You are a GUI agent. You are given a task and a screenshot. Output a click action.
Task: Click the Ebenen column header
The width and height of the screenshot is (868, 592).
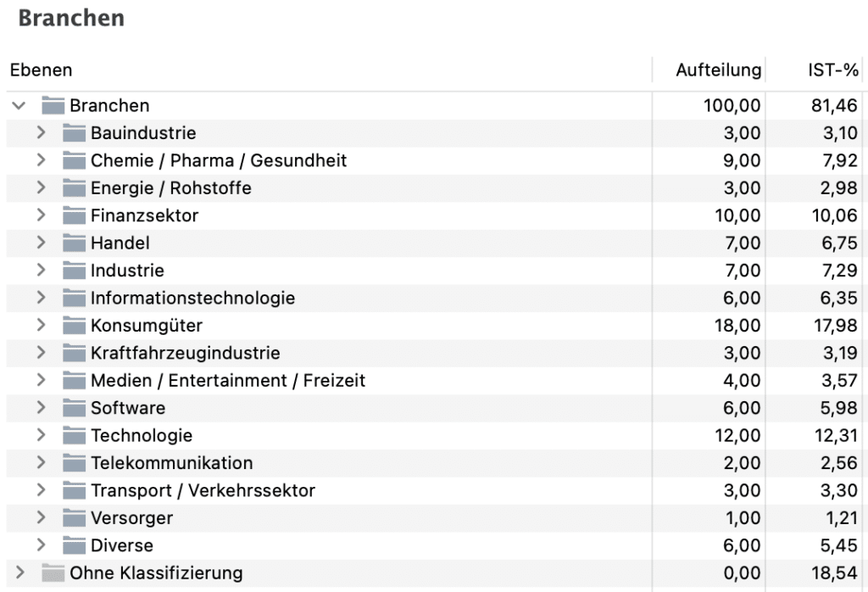[42, 70]
